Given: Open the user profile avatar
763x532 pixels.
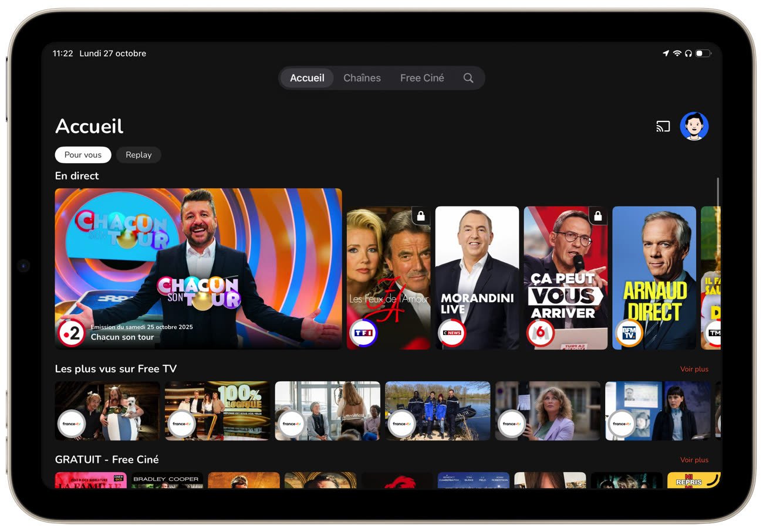Looking at the screenshot, I should click(694, 126).
